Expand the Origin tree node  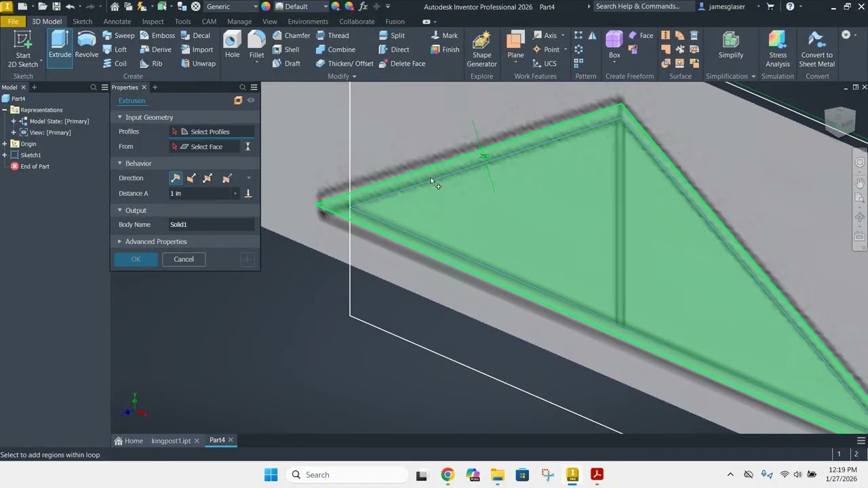click(5, 144)
